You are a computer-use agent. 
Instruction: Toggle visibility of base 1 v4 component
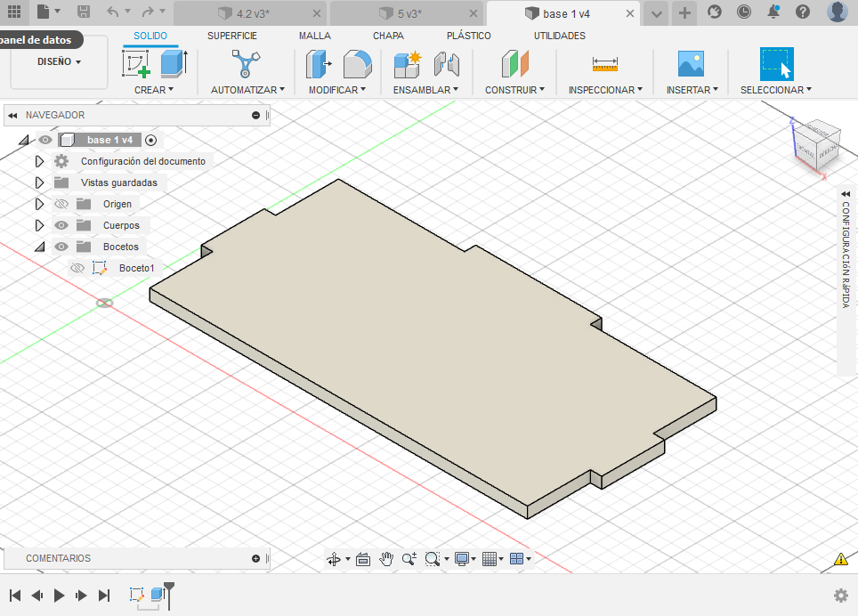pos(45,140)
